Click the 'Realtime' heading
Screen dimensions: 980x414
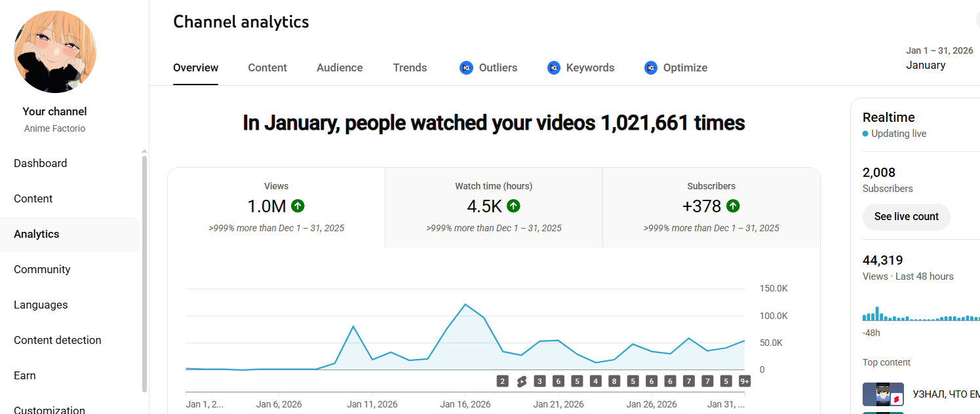point(888,117)
